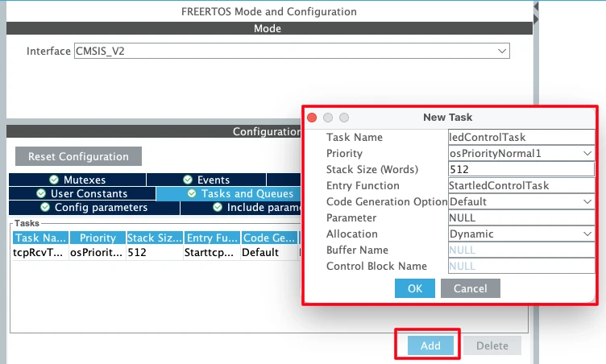Screen dimensions: 606x364
Task: Select the Tasks and Queues tab
Action: coord(229,193)
